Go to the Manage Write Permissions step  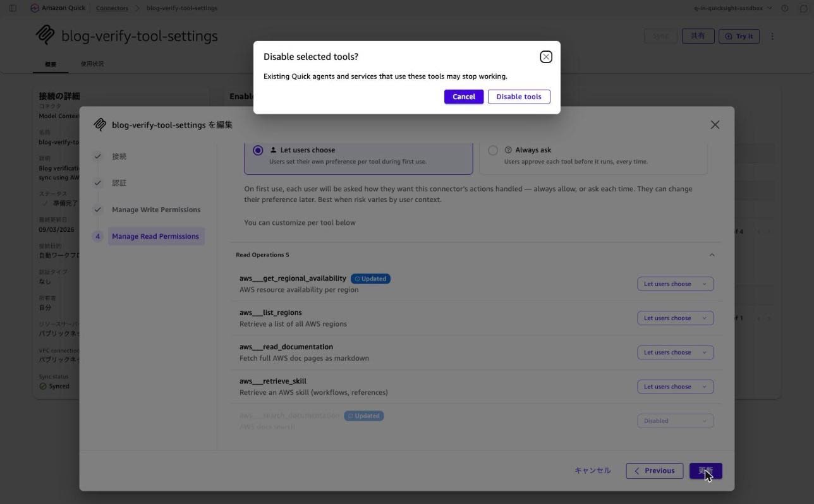click(156, 210)
